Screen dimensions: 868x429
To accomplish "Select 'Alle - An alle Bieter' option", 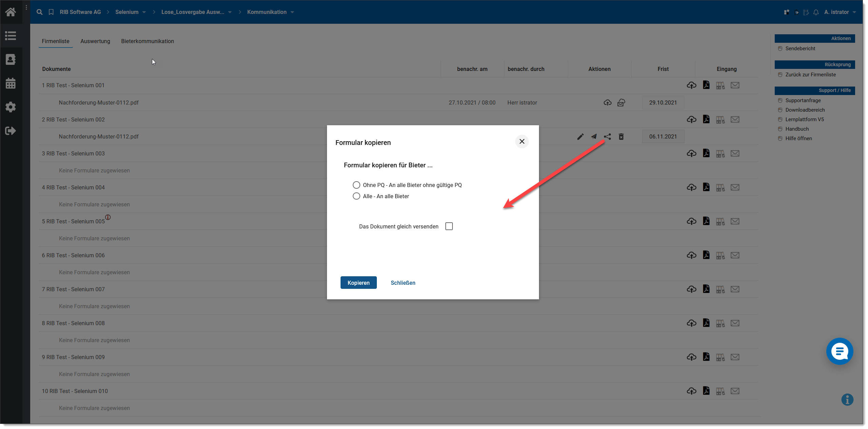I will click(356, 196).
